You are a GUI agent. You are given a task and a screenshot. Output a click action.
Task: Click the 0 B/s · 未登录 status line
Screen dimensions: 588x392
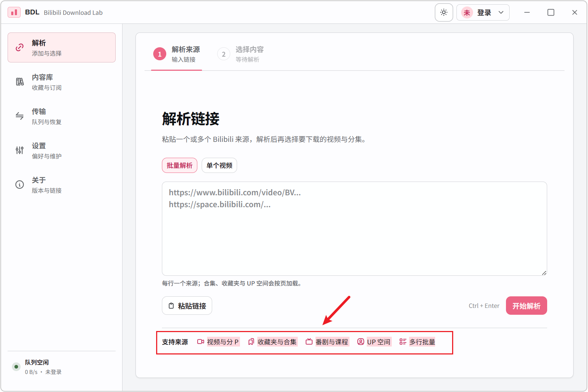pyautogui.click(x=43, y=372)
